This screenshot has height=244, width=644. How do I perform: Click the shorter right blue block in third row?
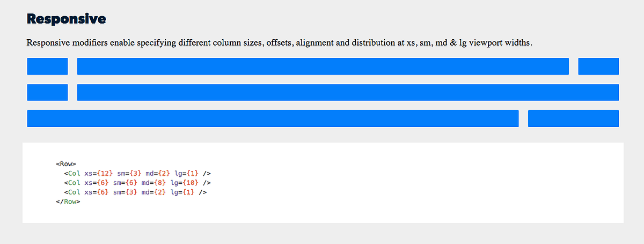pos(573,118)
